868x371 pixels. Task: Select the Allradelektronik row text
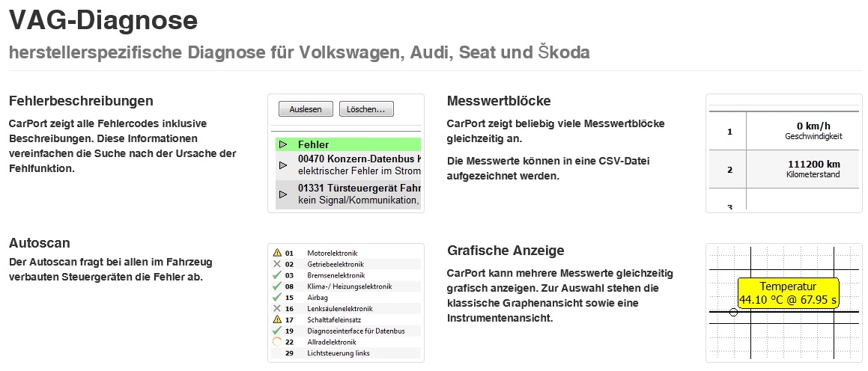(332, 342)
